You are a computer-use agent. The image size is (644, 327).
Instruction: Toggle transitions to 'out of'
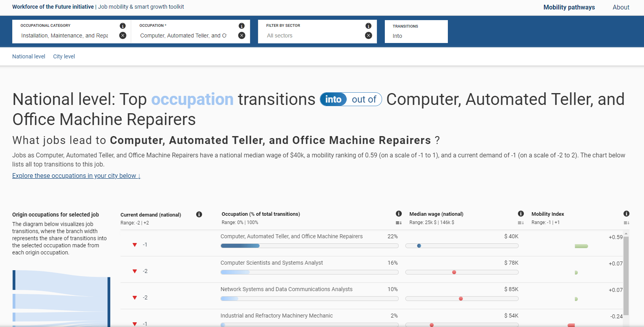coord(364,99)
